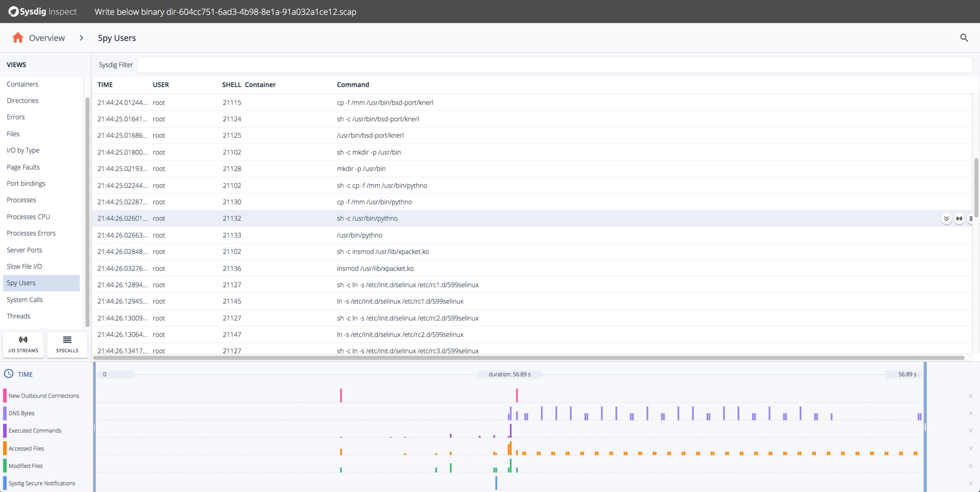Viewport: 980px width, 492px height.
Task: Click Sysdig Secure Notifications timeline label
Action: click(x=42, y=483)
